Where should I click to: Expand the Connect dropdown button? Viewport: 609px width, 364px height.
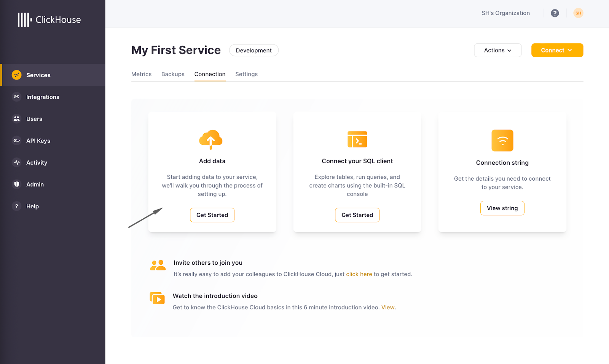[x=557, y=50]
